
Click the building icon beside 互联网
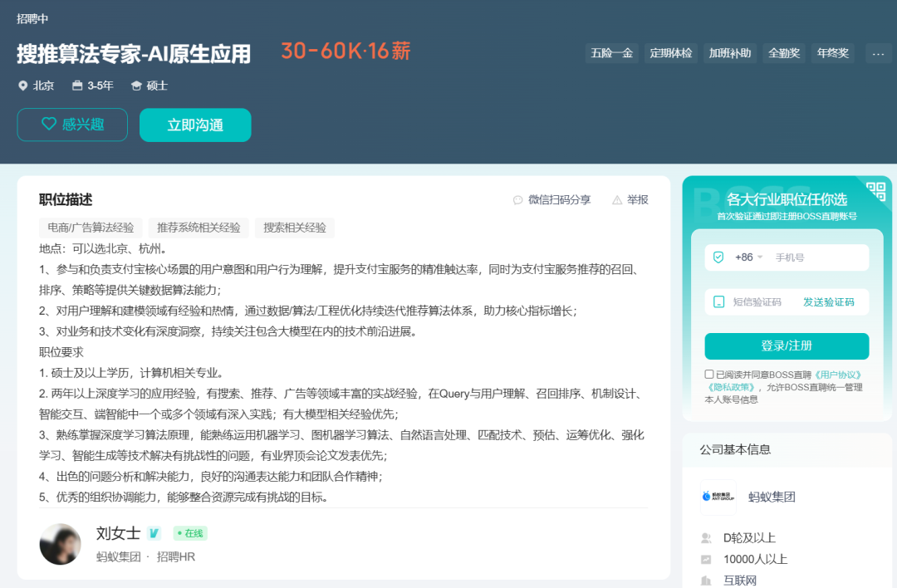coord(705,581)
